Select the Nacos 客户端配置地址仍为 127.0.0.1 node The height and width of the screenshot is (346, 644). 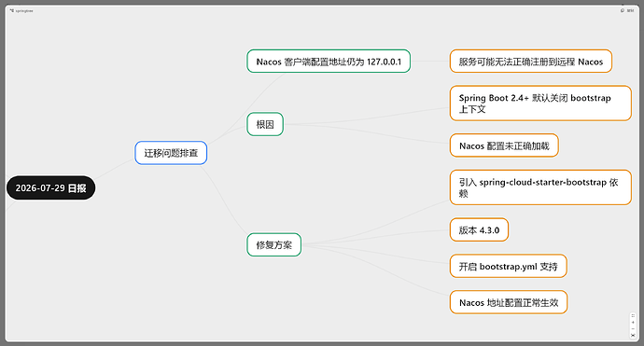tap(329, 62)
